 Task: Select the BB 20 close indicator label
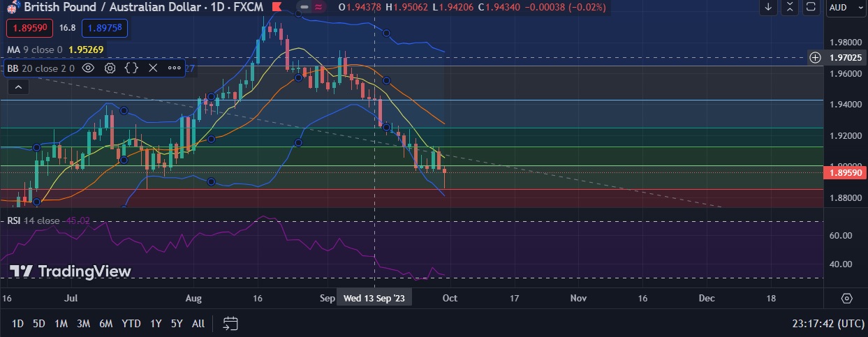39,68
